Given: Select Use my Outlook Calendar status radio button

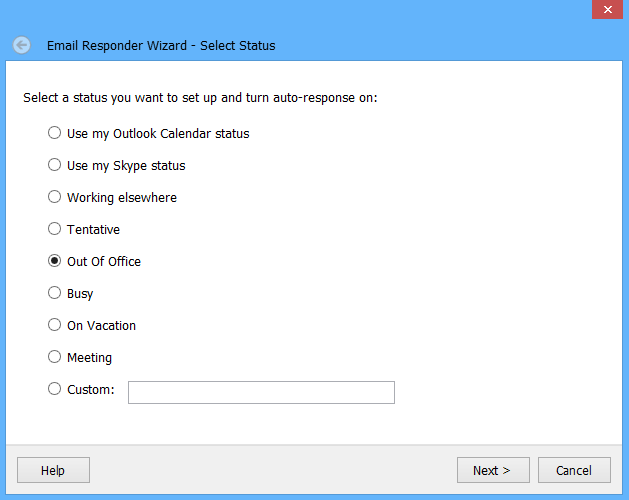Looking at the screenshot, I should coord(54,133).
